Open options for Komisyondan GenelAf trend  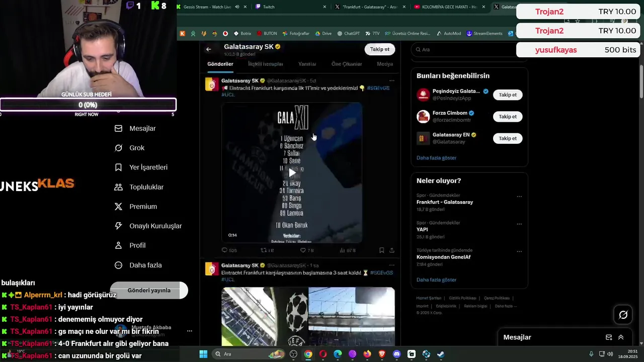pos(519,251)
